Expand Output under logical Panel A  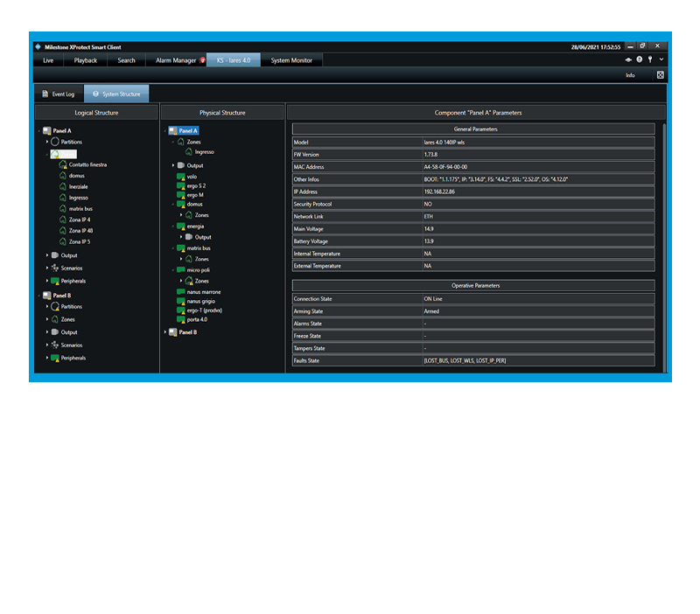pos(47,255)
